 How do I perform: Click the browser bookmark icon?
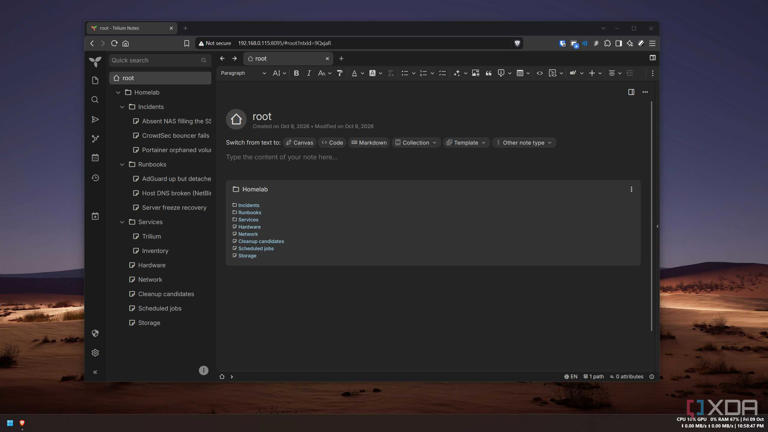187,44
